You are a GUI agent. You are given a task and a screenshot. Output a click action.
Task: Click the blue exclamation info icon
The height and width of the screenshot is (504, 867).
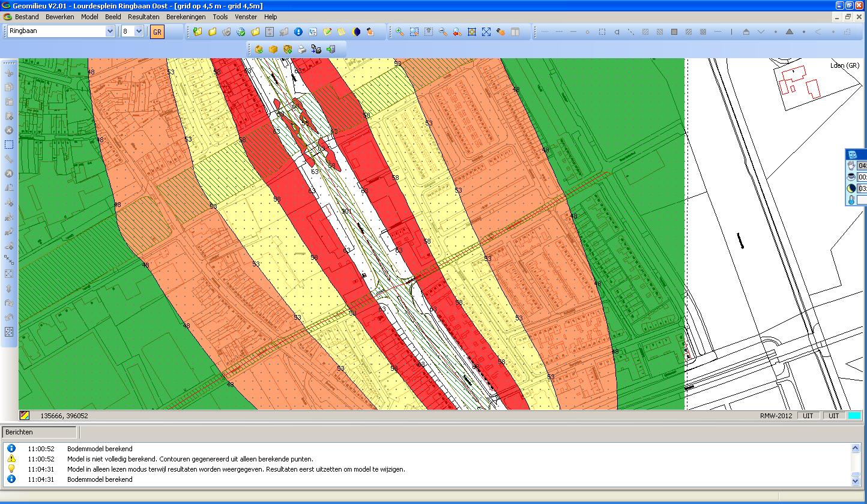tap(298, 32)
